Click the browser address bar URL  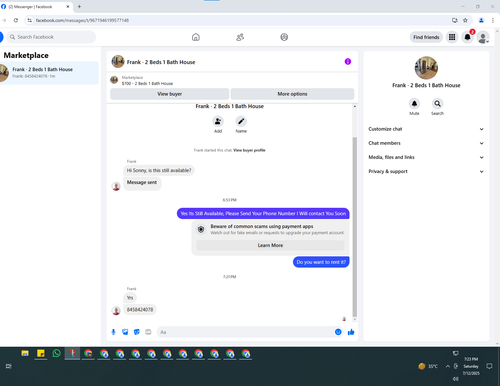(82, 20)
